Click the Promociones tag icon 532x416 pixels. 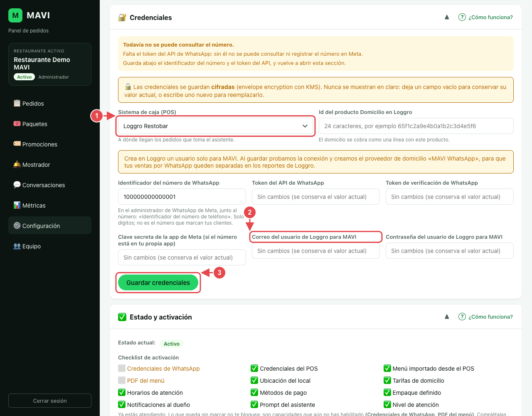click(x=17, y=144)
